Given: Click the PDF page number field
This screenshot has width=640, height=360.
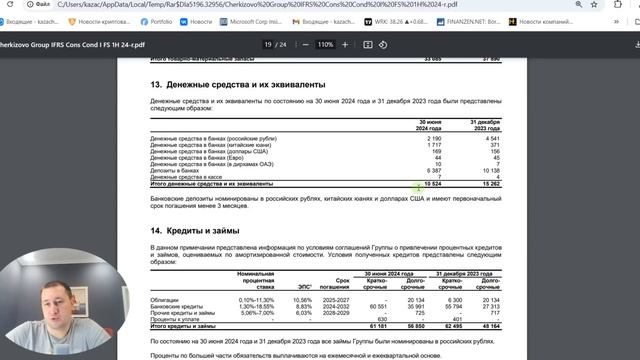Looking at the screenshot, I should click(x=268, y=44).
